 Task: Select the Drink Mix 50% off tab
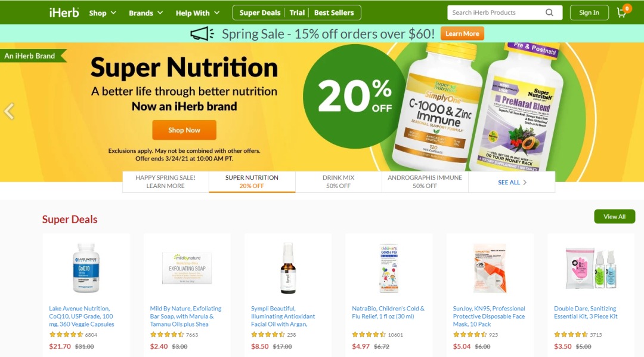pyautogui.click(x=339, y=182)
